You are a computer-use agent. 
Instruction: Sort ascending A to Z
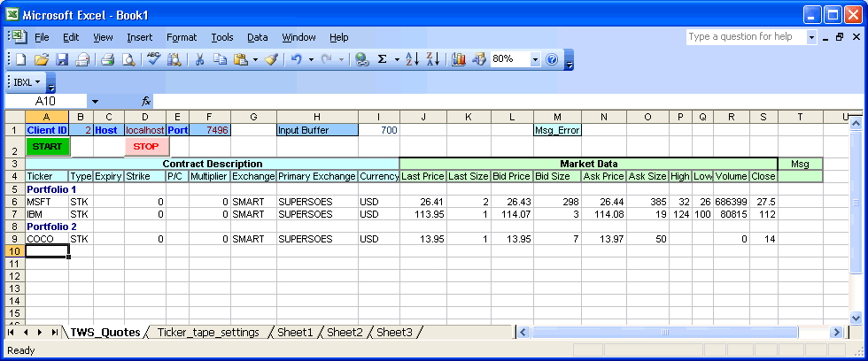(413, 59)
